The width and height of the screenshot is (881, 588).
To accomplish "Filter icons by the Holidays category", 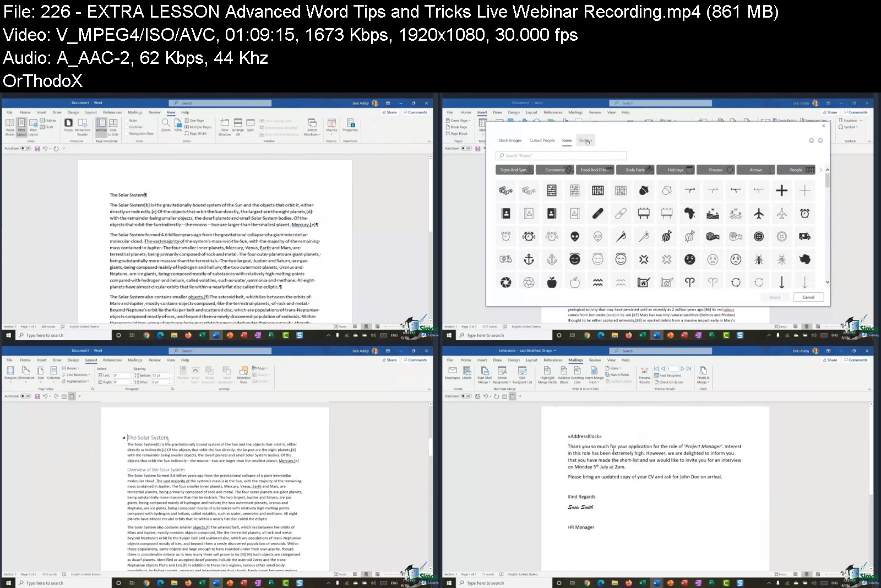I will 675,170.
